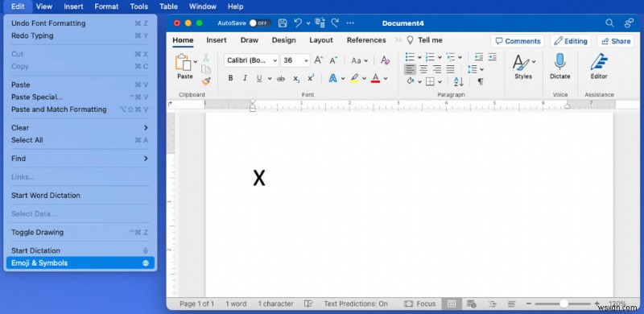Center align the text
Image resolution: width=644 pixels, height=314 pixels.
coord(423,69)
